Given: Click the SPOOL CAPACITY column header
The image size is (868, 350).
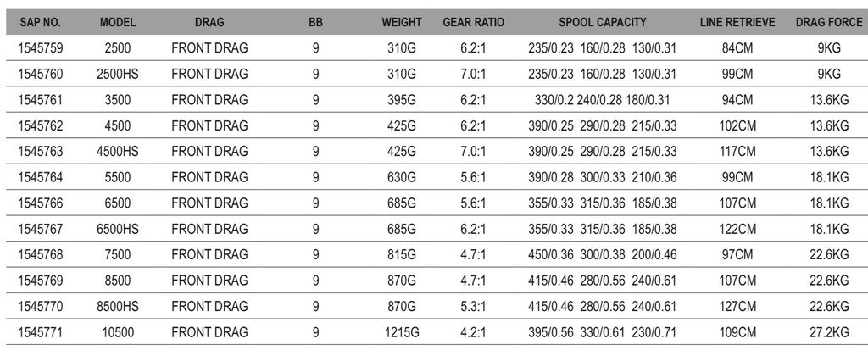Looking at the screenshot, I should [603, 22].
